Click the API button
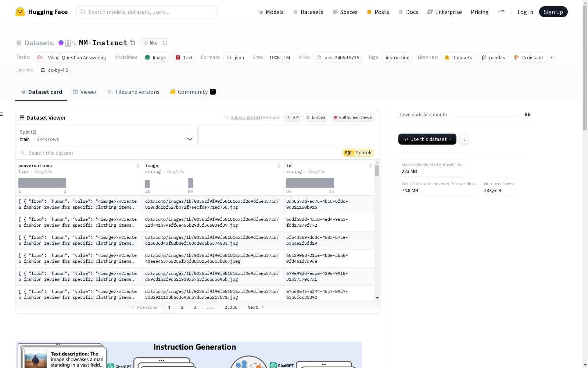588x368 pixels. tap(293, 117)
